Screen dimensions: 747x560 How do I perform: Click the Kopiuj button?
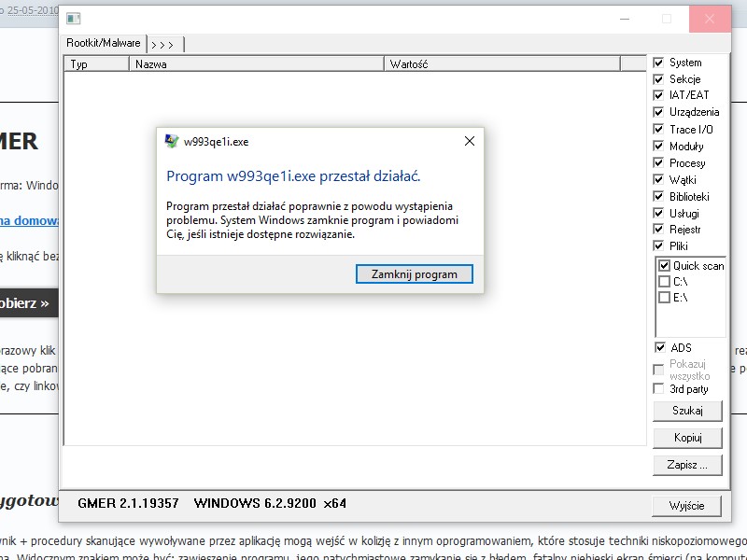tap(687, 438)
